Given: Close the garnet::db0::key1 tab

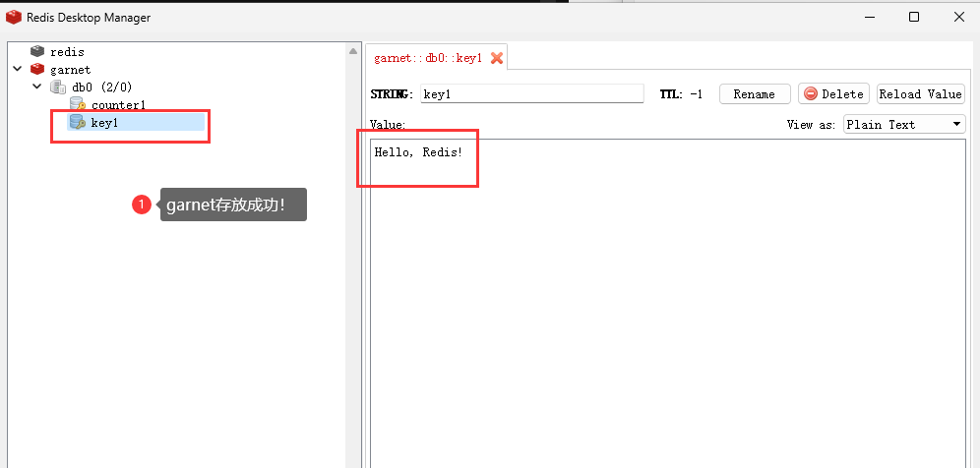Looking at the screenshot, I should (x=497, y=58).
